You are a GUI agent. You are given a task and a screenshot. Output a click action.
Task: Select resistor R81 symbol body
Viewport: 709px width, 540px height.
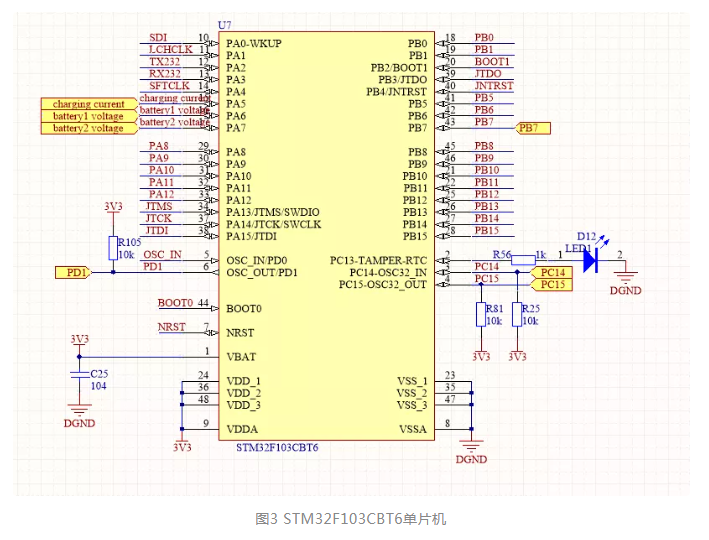(x=481, y=314)
